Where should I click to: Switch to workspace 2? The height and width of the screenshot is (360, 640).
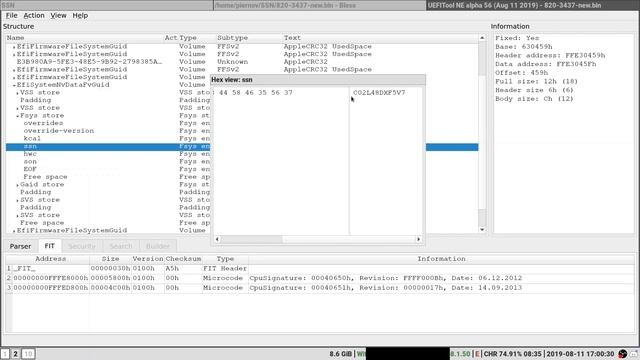[x=15, y=353]
